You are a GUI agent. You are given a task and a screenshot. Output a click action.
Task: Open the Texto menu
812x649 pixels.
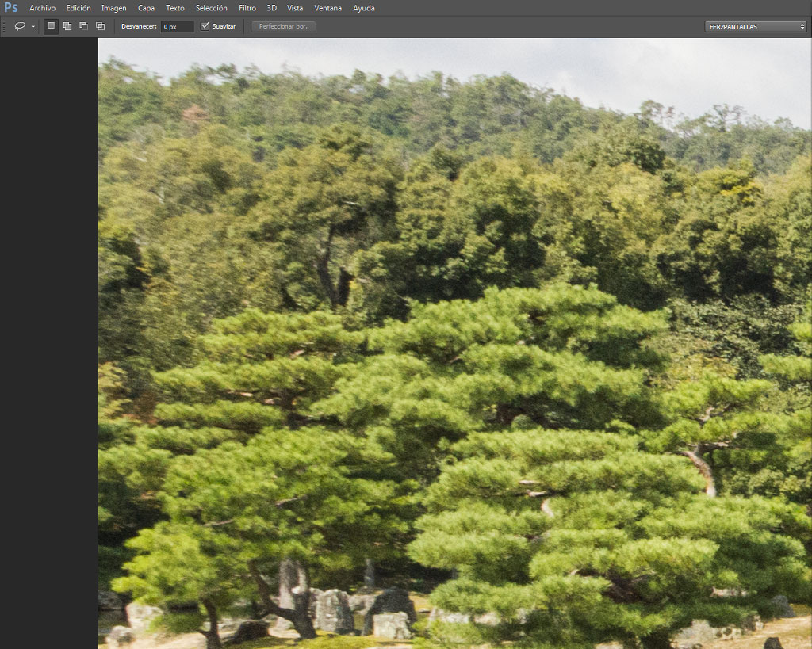[x=175, y=8]
